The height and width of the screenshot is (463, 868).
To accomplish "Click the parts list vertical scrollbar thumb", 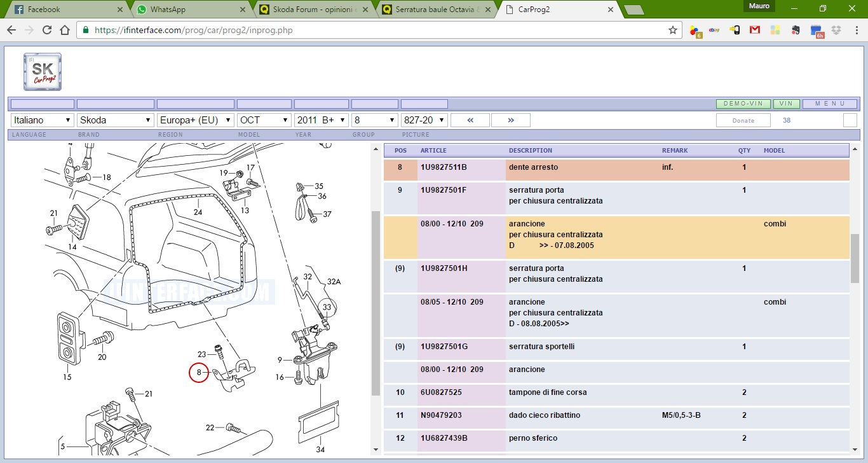I will [x=855, y=258].
